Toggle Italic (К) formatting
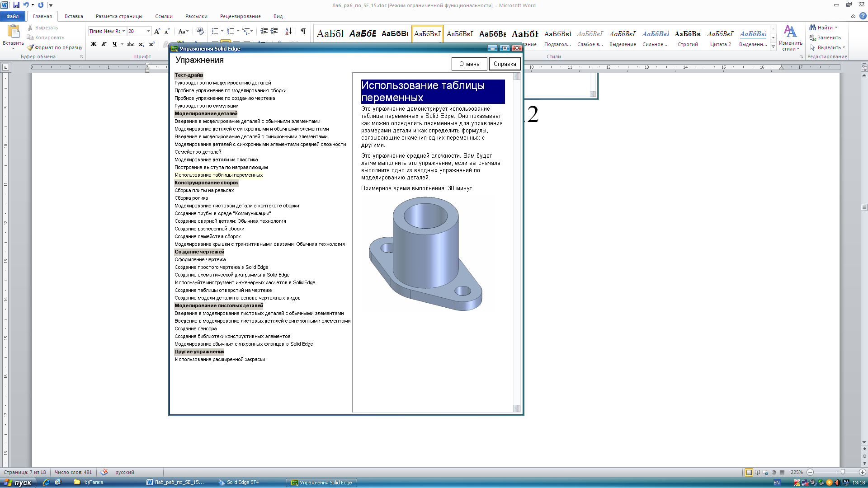 tap(104, 44)
